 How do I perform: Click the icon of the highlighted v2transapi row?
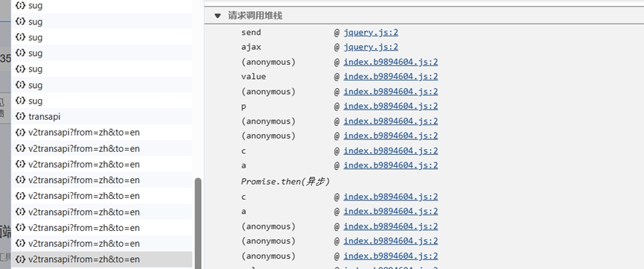[20, 259]
